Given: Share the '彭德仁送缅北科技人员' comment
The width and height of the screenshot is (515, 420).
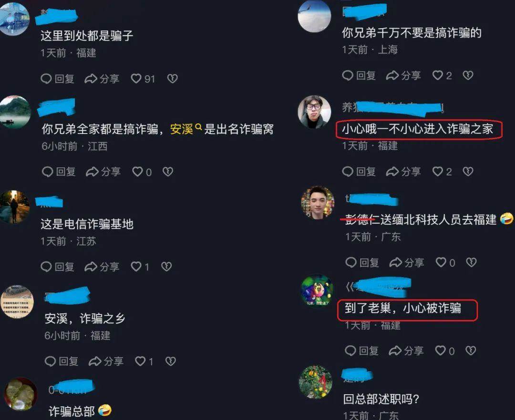Looking at the screenshot, I should click(x=407, y=262).
